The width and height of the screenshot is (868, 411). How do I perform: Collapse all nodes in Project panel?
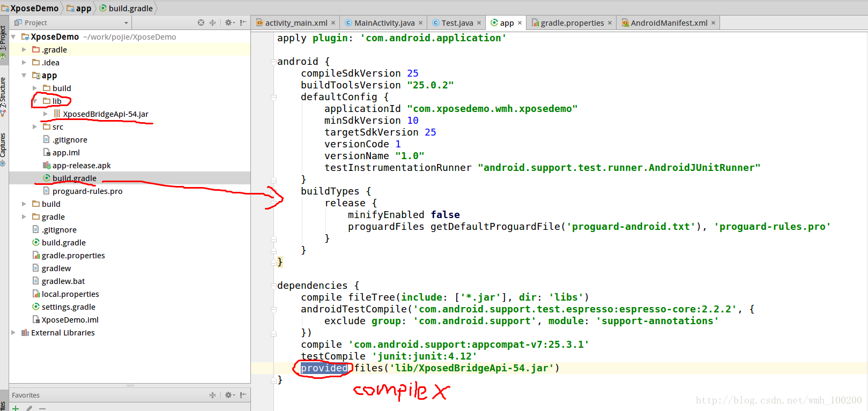pos(212,23)
